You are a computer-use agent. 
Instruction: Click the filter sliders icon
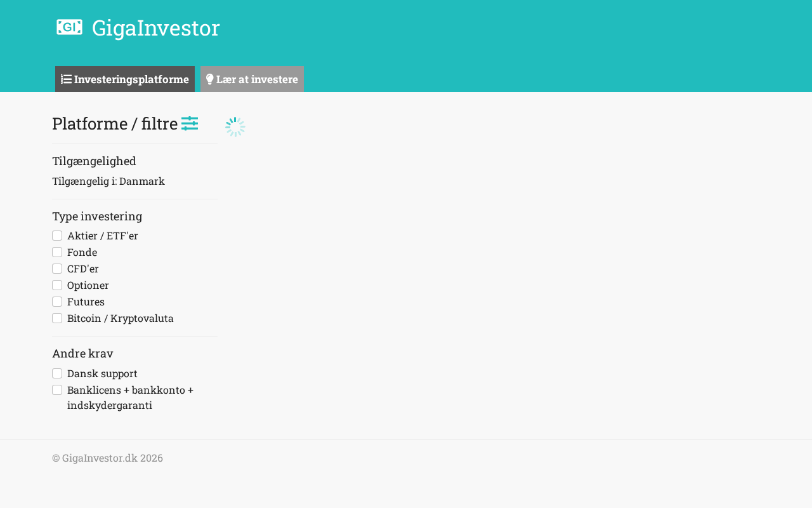(x=190, y=124)
